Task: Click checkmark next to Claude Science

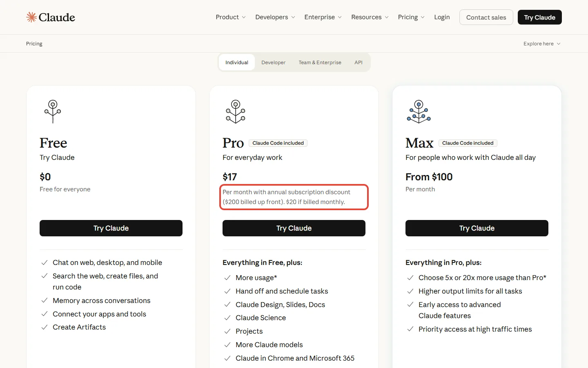Action: coord(227,318)
